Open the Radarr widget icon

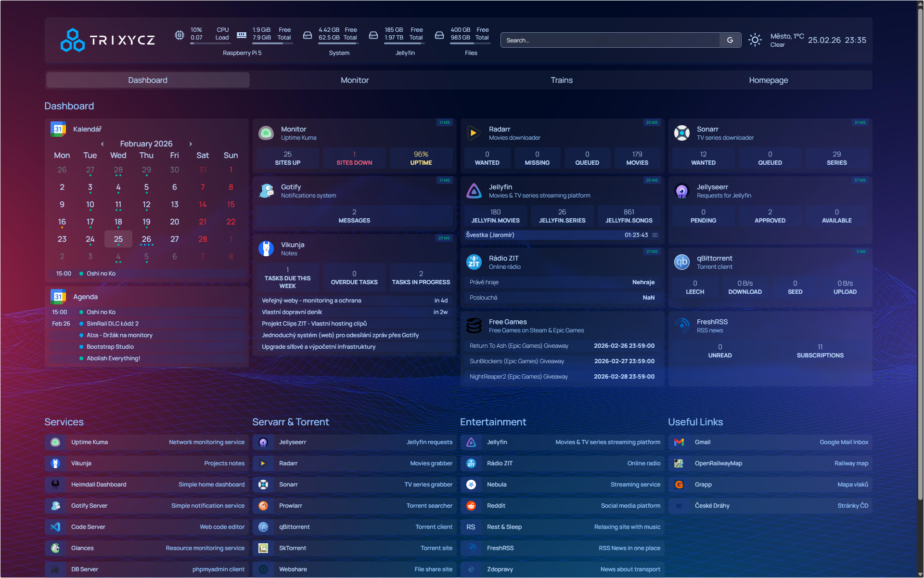coord(474,133)
